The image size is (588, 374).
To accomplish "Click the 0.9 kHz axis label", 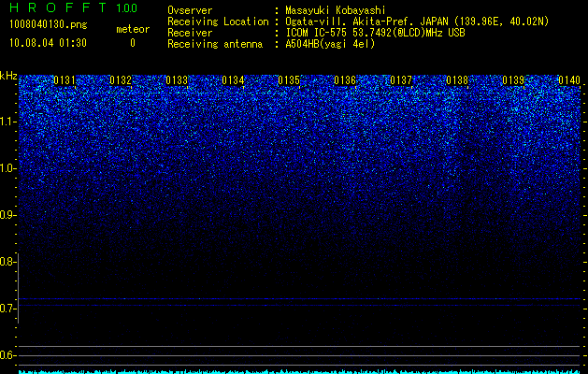I will (x=7, y=215).
